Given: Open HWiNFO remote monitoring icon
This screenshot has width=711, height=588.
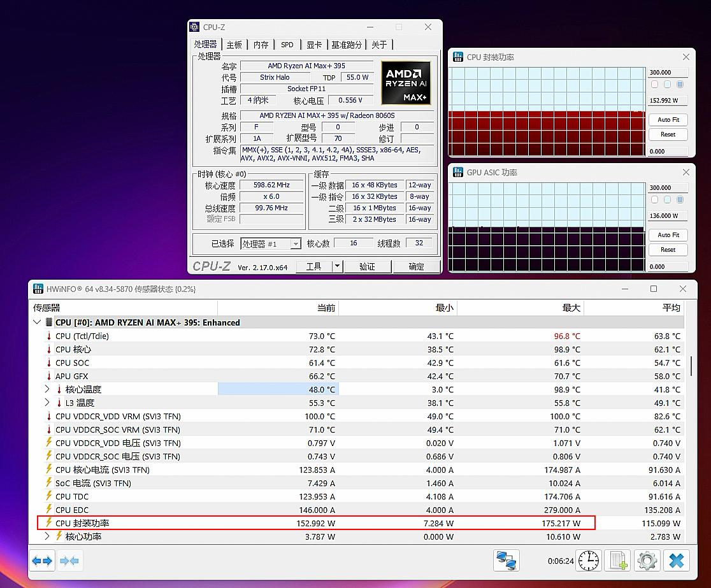Looking at the screenshot, I should tap(506, 561).
